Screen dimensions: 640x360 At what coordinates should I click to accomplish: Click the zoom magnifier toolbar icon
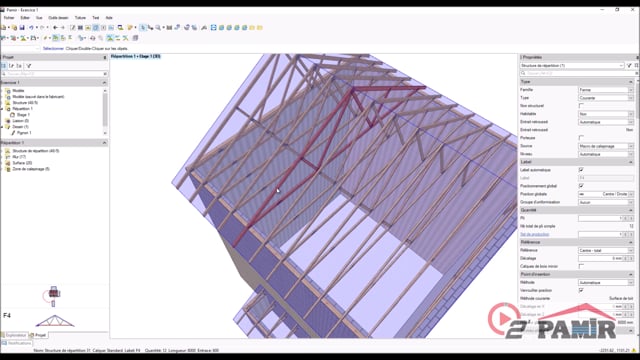coord(158,28)
